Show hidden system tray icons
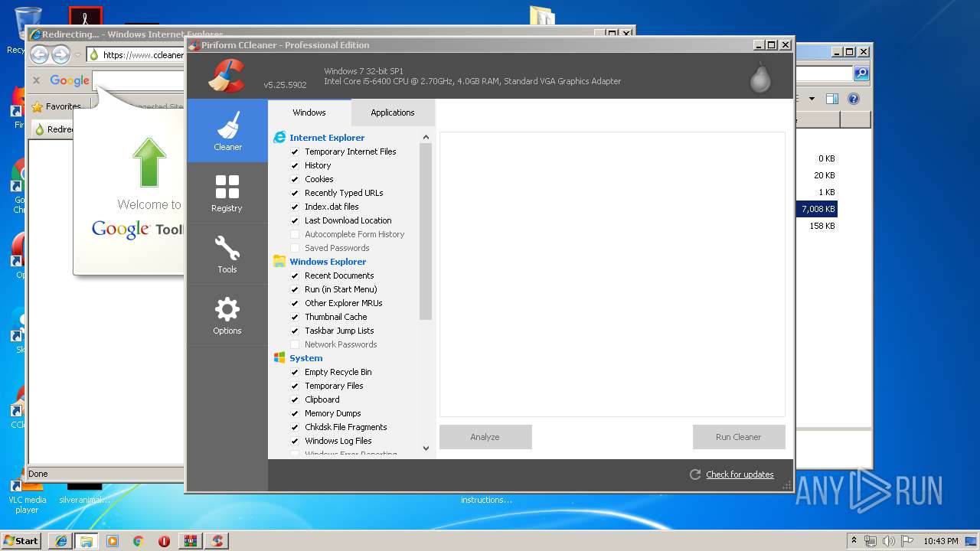 854,541
